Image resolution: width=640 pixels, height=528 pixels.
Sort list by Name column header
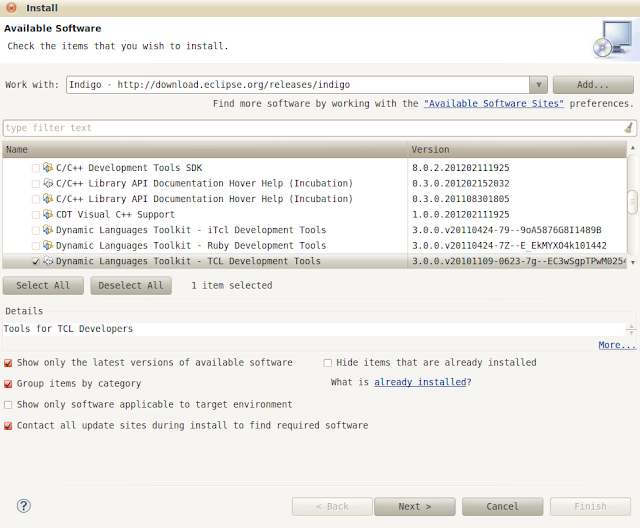(205, 149)
